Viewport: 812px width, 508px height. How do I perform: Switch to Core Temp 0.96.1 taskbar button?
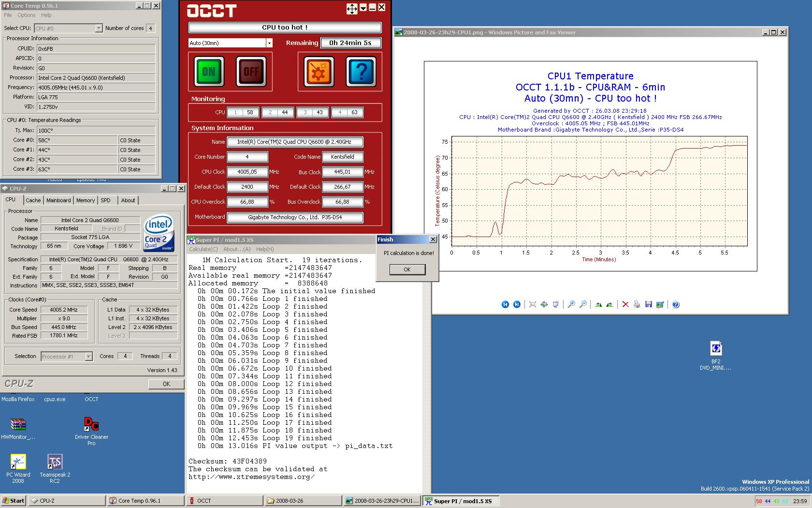[x=145, y=501]
